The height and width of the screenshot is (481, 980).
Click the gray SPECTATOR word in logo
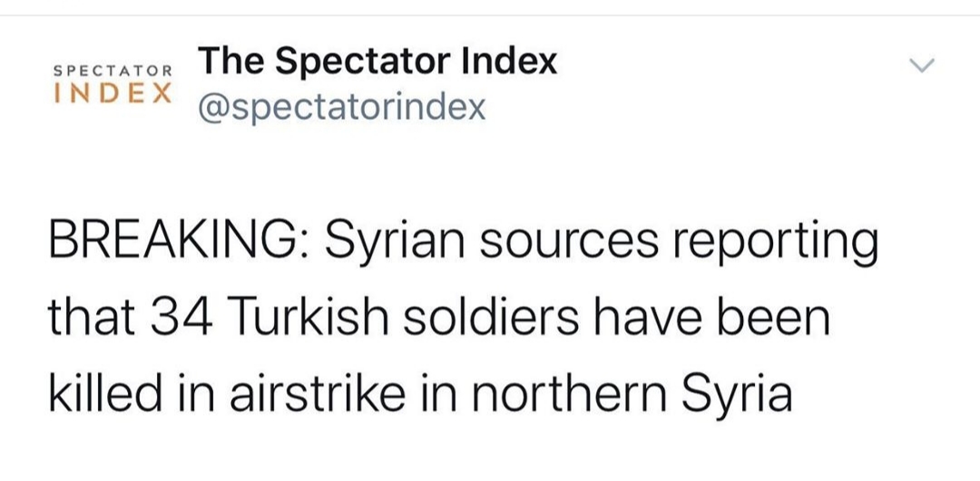pos(113,71)
